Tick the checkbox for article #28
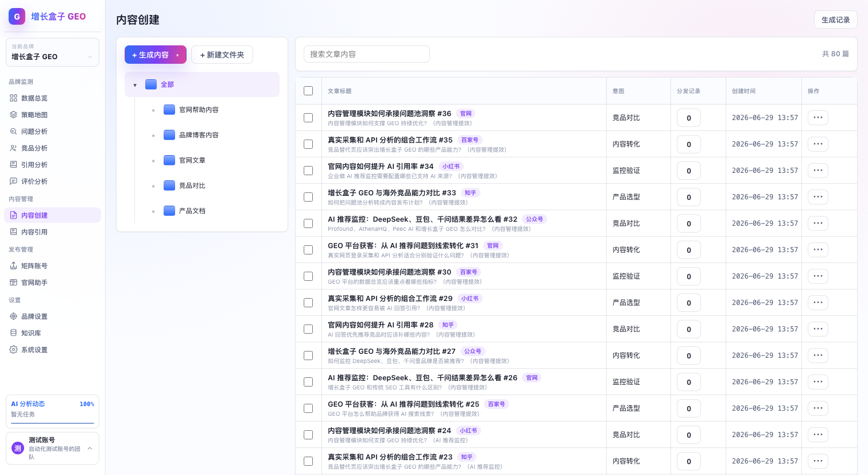The height and width of the screenshot is (475, 868). click(x=308, y=329)
